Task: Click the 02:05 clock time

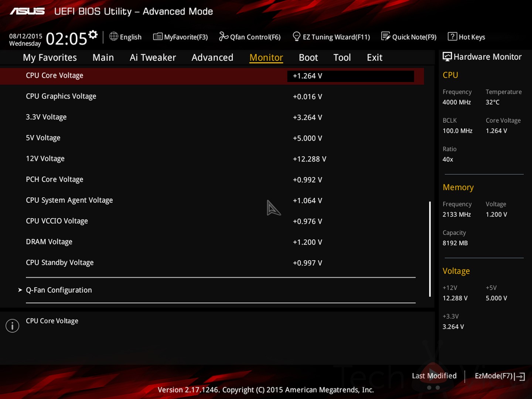Action: [x=66, y=39]
